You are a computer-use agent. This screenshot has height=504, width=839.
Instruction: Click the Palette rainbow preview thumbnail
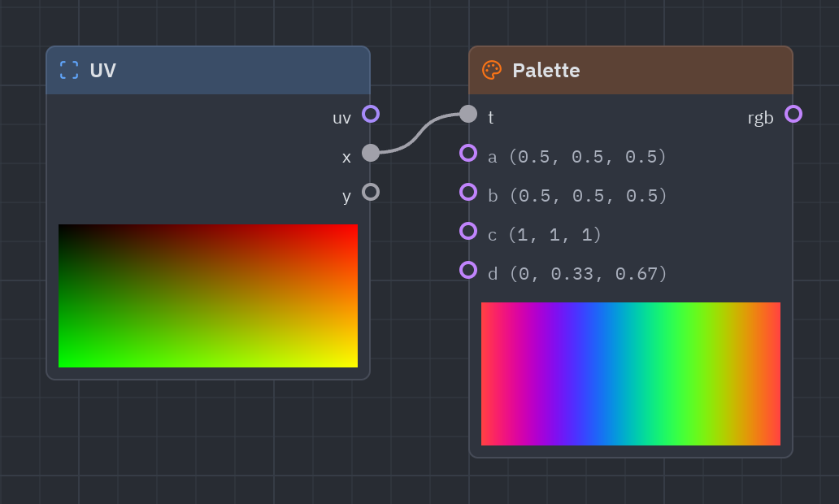point(631,374)
